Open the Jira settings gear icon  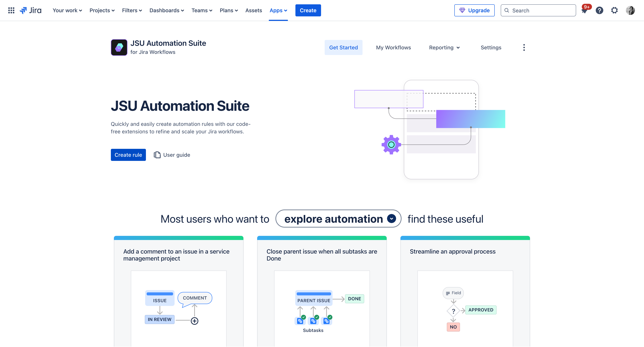[614, 11]
